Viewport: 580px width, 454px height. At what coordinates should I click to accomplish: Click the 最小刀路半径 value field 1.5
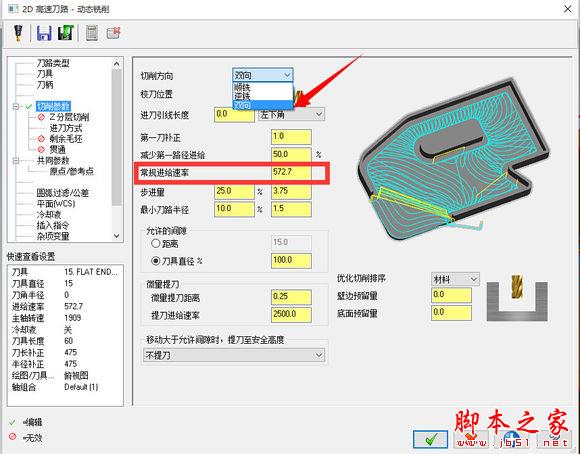click(291, 209)
